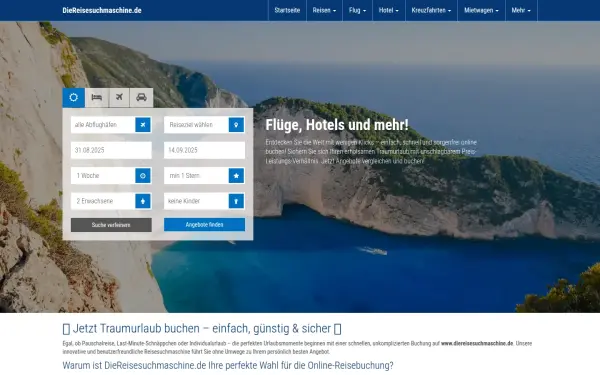Click the Suche verfeinern button

coord(111,225)
